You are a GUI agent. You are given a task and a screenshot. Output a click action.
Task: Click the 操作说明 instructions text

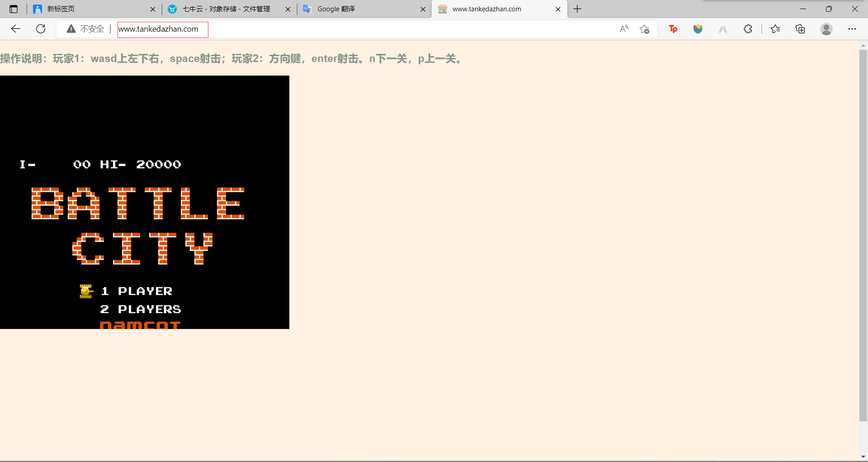pyautogui.click(x=232, y=59)
